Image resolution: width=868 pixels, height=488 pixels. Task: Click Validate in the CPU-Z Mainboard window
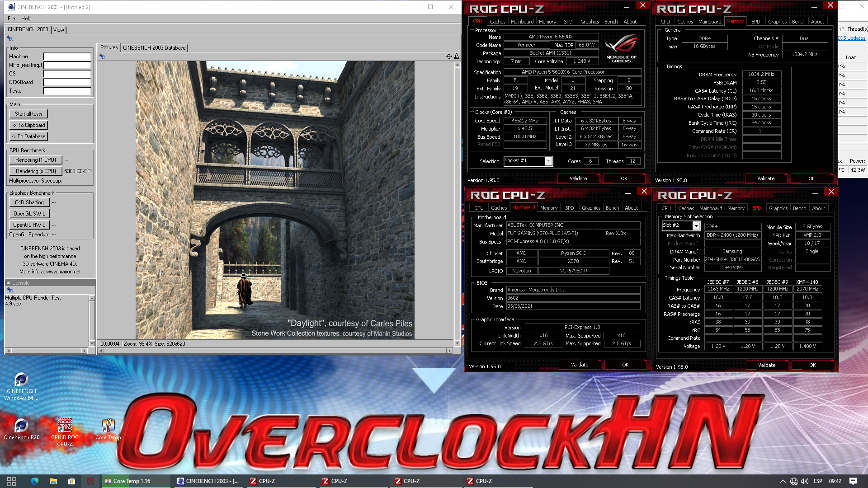pyautogui.click(x=580, y=365)
